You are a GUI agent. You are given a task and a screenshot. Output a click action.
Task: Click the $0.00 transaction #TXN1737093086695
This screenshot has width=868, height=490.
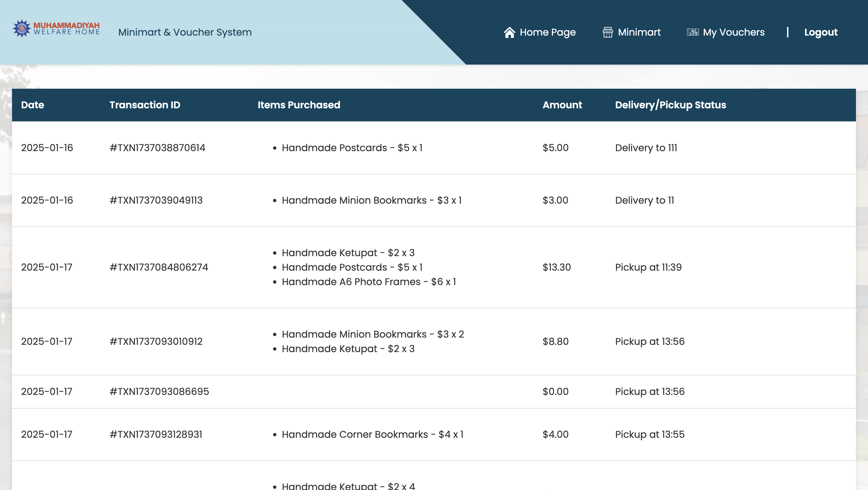(159, 392)
